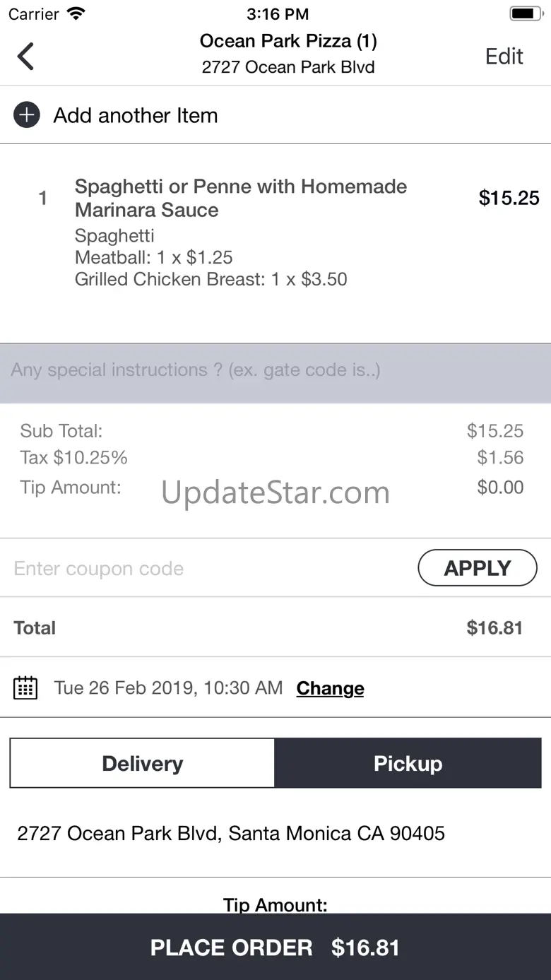
Task: Tap the Santa Monica pickup address
Action: 231,833
